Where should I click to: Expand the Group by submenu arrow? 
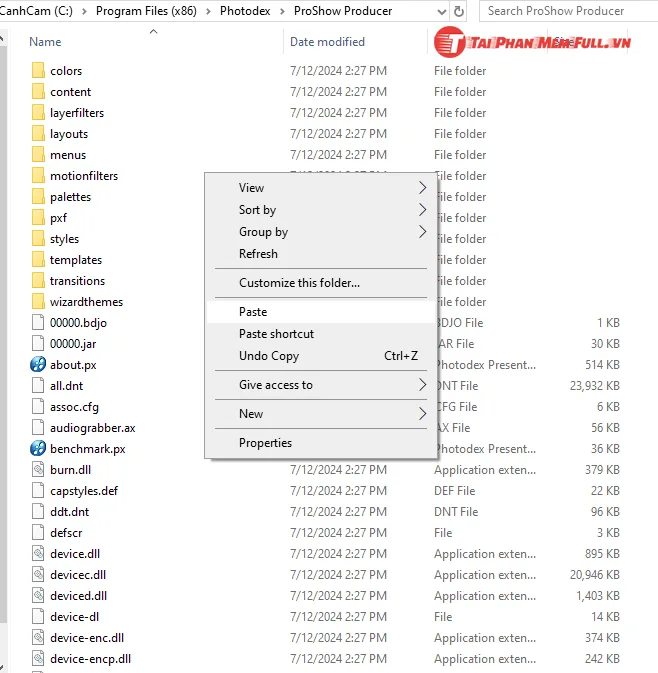[x=422, y=232]
